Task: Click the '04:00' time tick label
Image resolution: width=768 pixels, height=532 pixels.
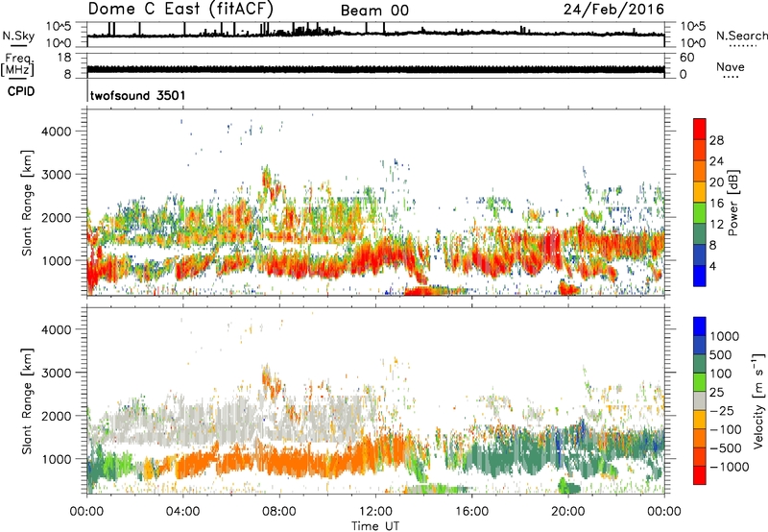Action: 183,512
